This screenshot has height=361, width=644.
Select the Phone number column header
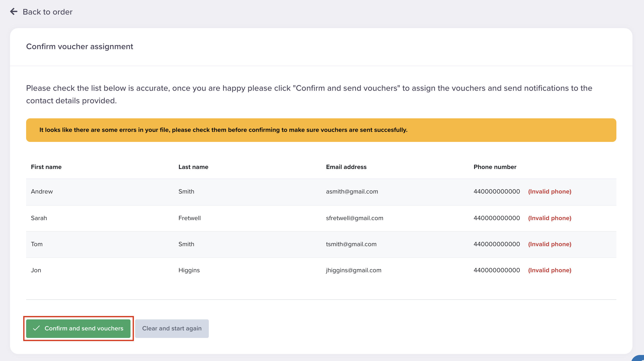point(495,167)
